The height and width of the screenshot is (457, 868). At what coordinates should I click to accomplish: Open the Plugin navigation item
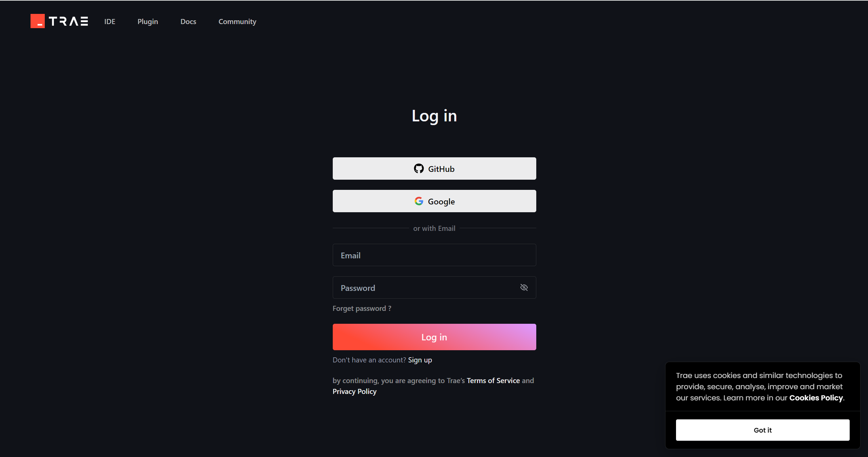[x=148, y=21]
